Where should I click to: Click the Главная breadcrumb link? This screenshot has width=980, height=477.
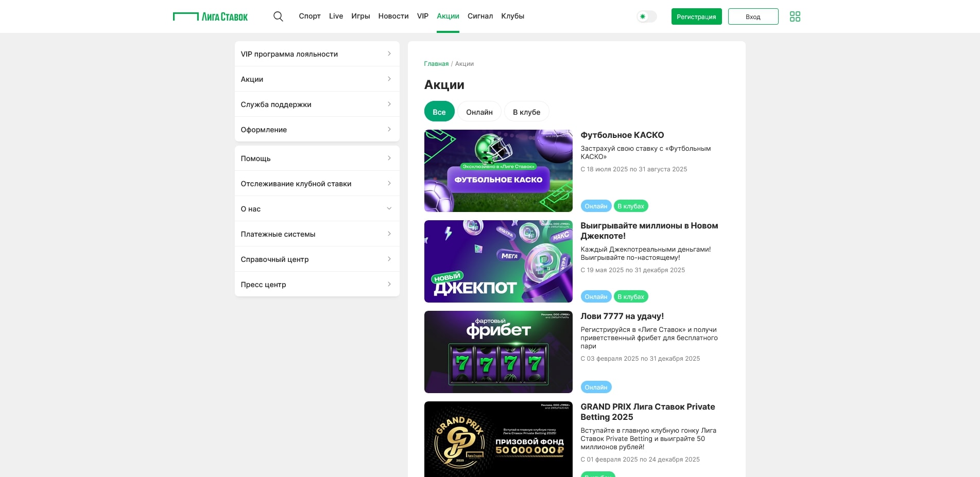click(x=436, y=64)
